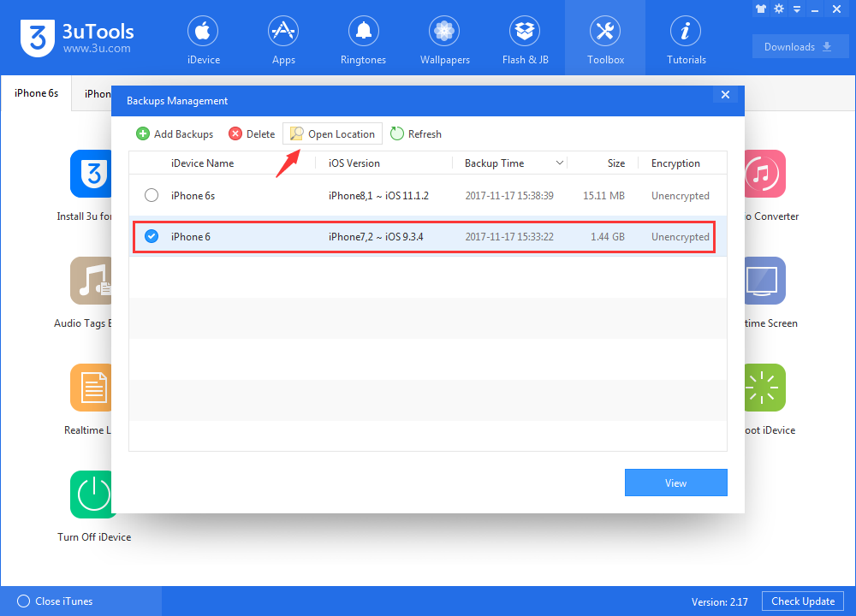856x616 pixels.
Task: Refresh the backups list
Action: point(416,134)
